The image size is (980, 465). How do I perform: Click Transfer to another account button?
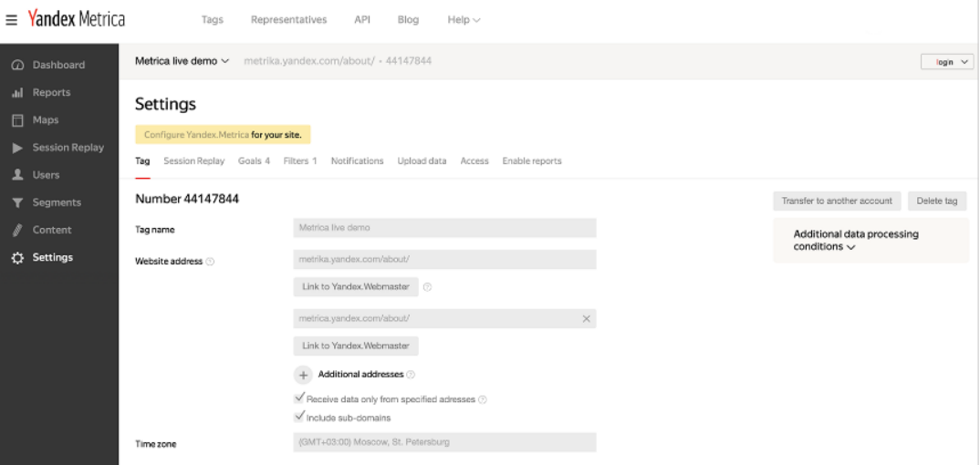(837, 201)
